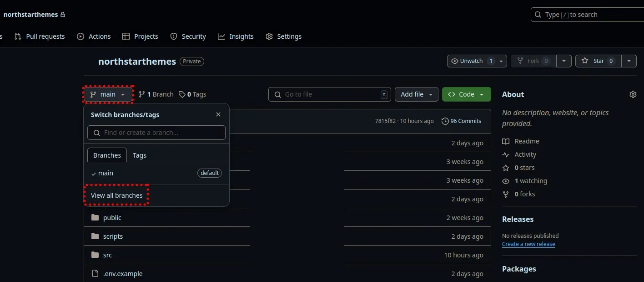Open the 1 Branch link
Screen dimensions: 644x282
[x=156, y=94]
